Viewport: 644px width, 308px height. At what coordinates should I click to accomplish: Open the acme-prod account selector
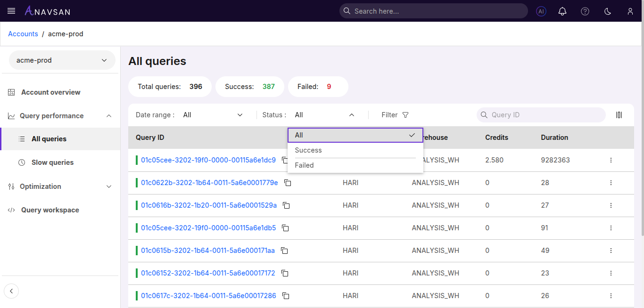tap(62, 60)
